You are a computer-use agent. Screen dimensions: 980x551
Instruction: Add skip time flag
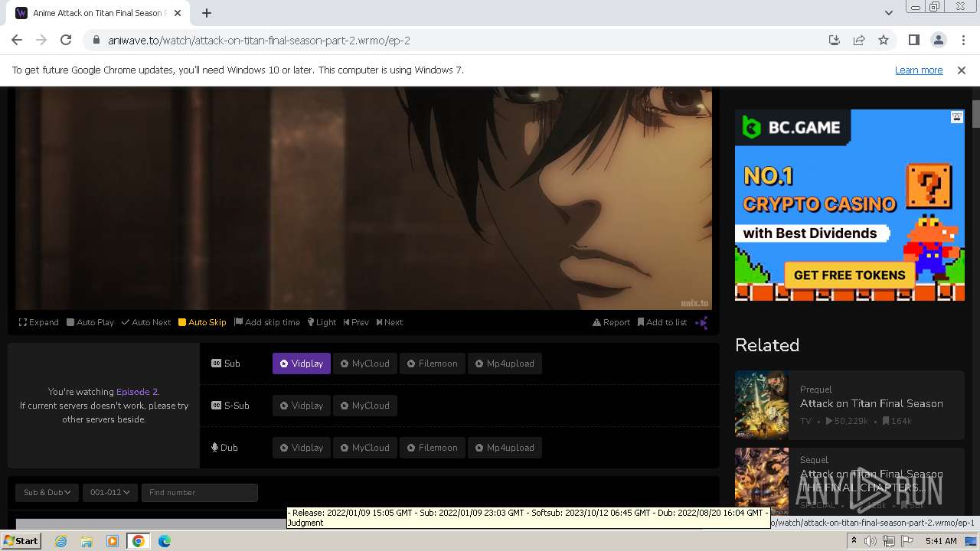point(267,322)
